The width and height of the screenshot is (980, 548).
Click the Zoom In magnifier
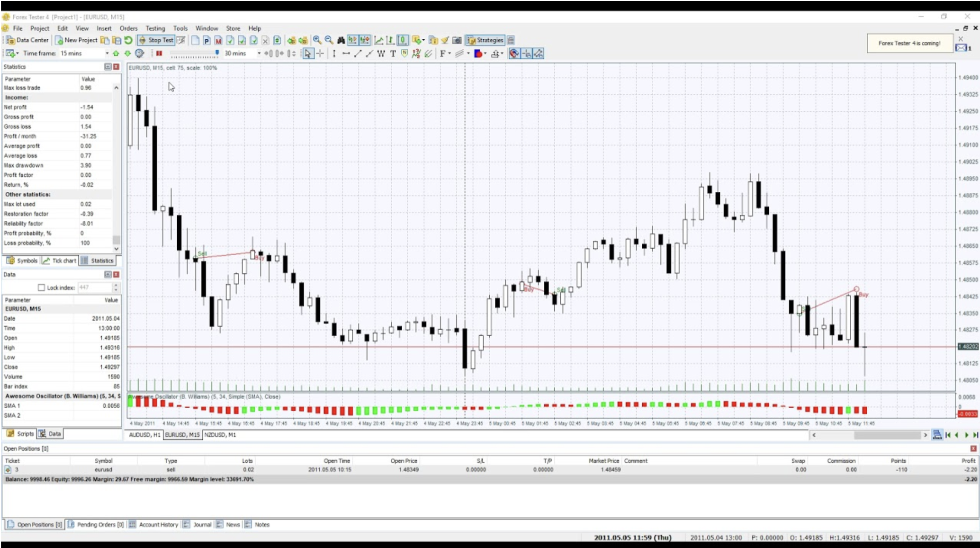coord(315,40)
